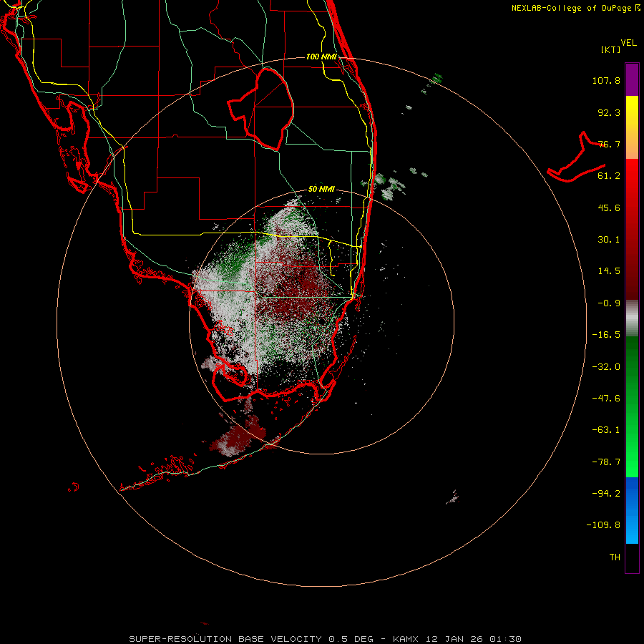The image size is (644, 644).
Task: Click the -78.7 velocity scale value
Action: click(606, 462)
